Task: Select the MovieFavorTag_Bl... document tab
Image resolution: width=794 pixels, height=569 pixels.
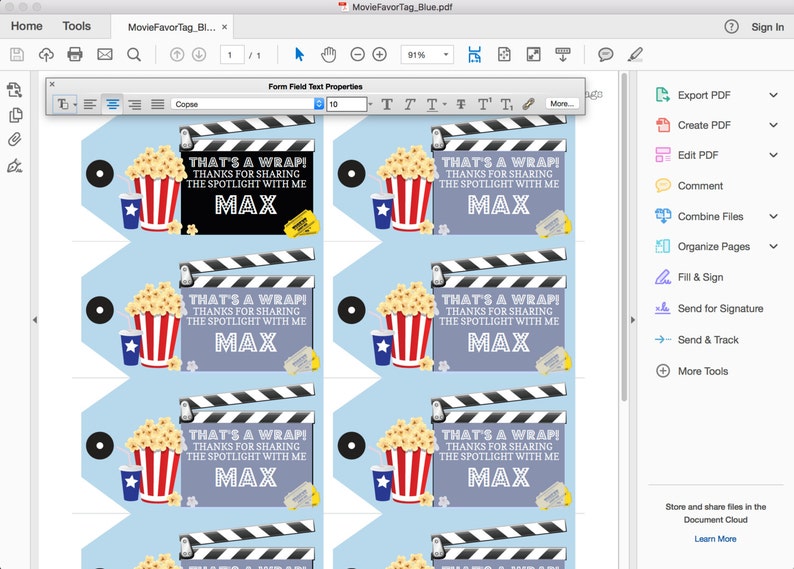Action: click(x=171, y=27)
